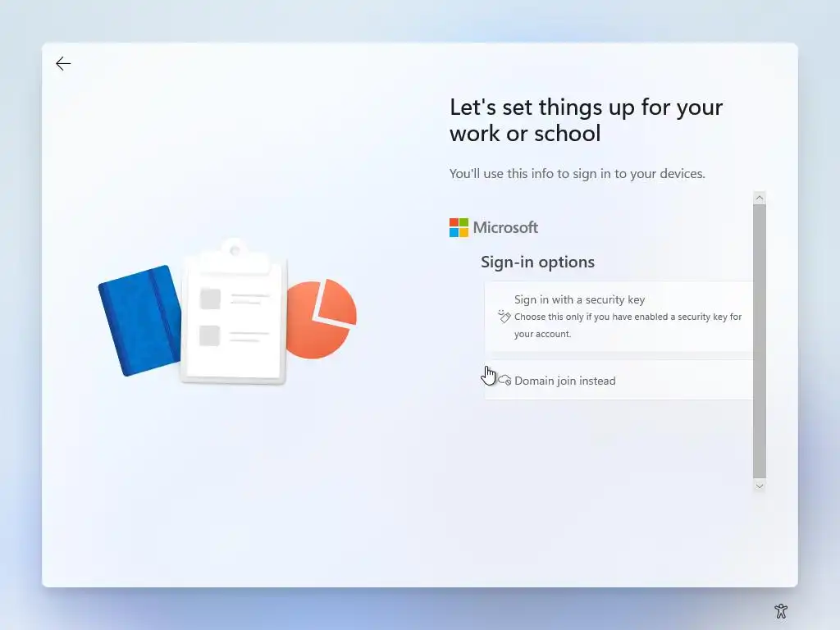Viewport: 840px width, 630px height.
Task: Open the Accessibility figure icon
Action: click(x=781, y=610)
